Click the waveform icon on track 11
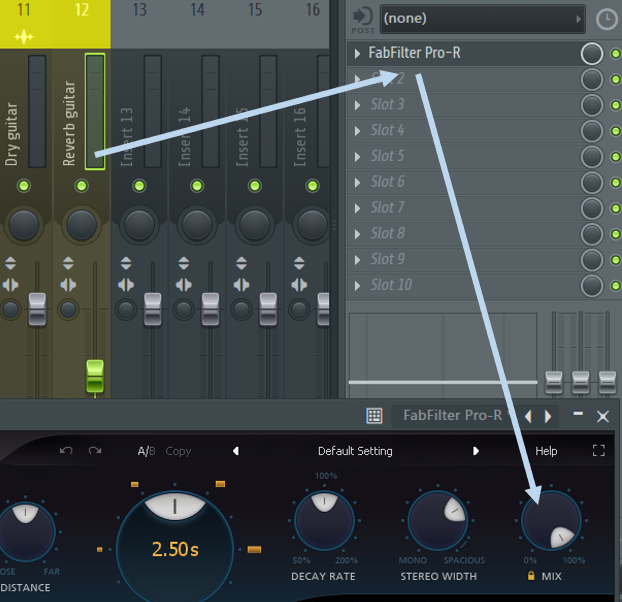The width and height of the screenshot is (622, 602). pyautogui.click(x=24, y=37)
